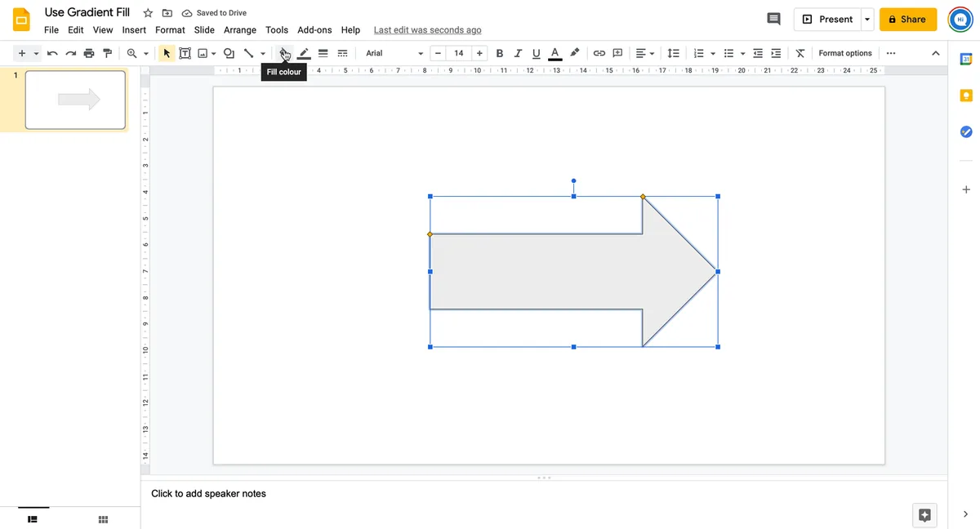This screenshot has height=529, width=980.
Task: Insert a link with the chain icon
Action: (599, 53)
